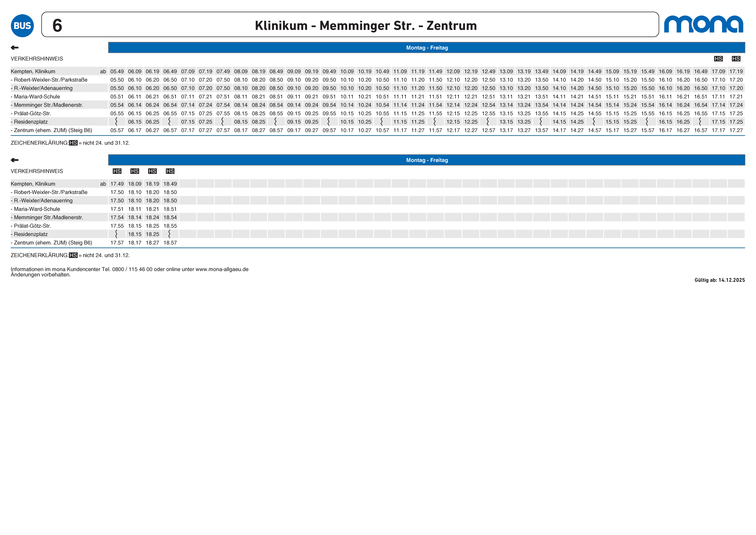
Task: Click the first Montag - Freitag header
Action: coord(427,48)
